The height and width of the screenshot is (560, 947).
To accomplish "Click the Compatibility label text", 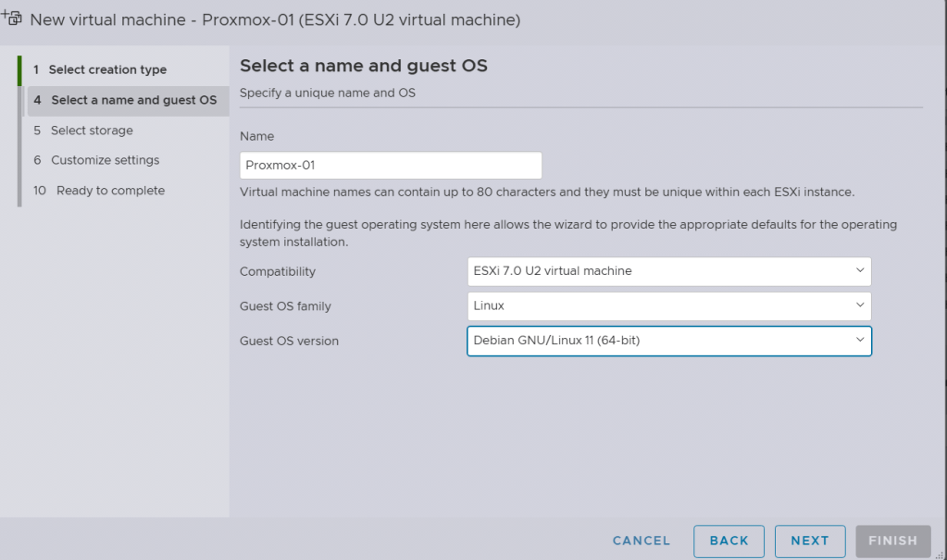I will coord(278,271).
